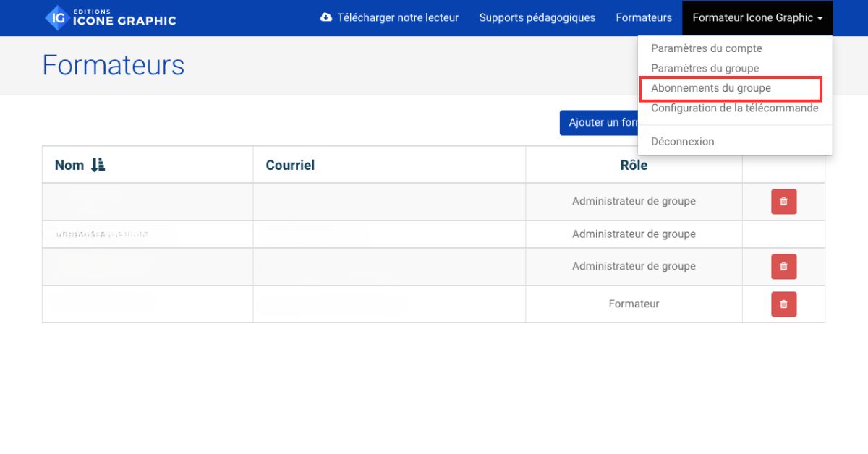This screenshot has width=868, height=454.
Task: Click the cloud download icon
Action: click(x=326, y=17)
